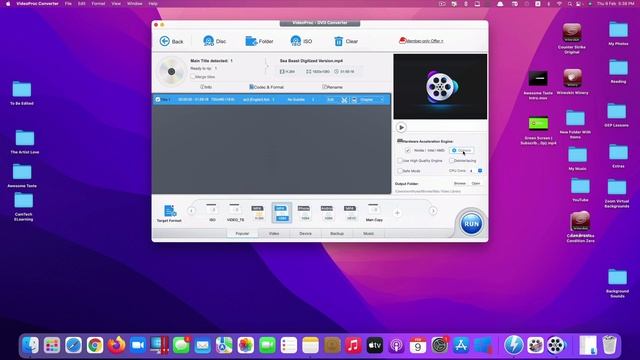Load an ISO image file
Screen dimensions: 640x360
301,41
